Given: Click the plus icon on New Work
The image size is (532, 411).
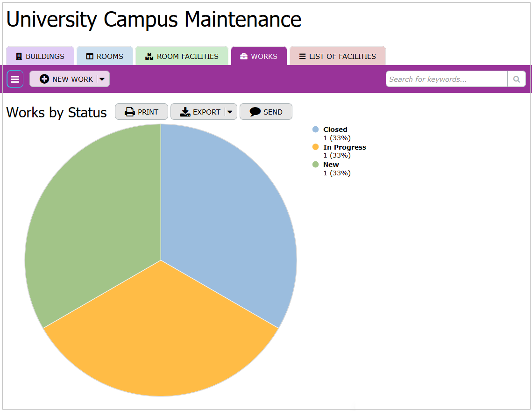Looking at the screenshot, I should click(44, 79).
